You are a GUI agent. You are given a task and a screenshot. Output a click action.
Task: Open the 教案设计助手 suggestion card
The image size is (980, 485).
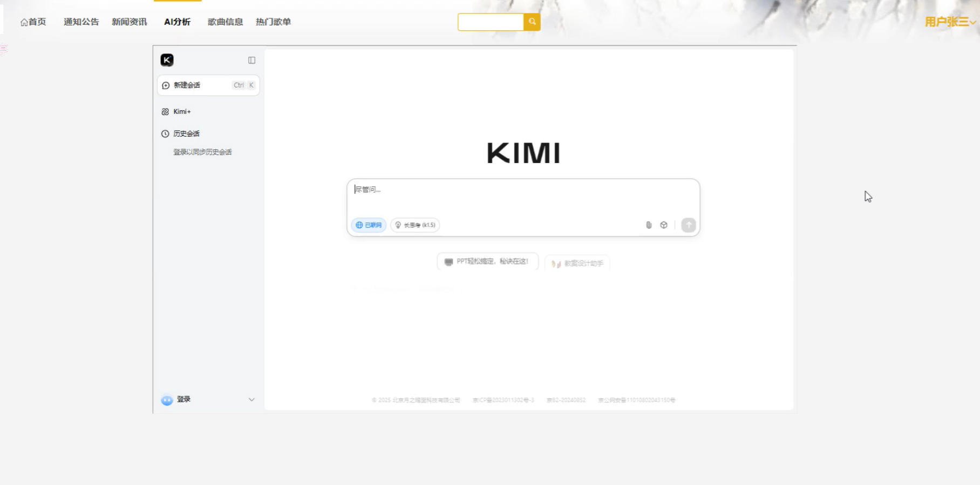coord(577,264)
